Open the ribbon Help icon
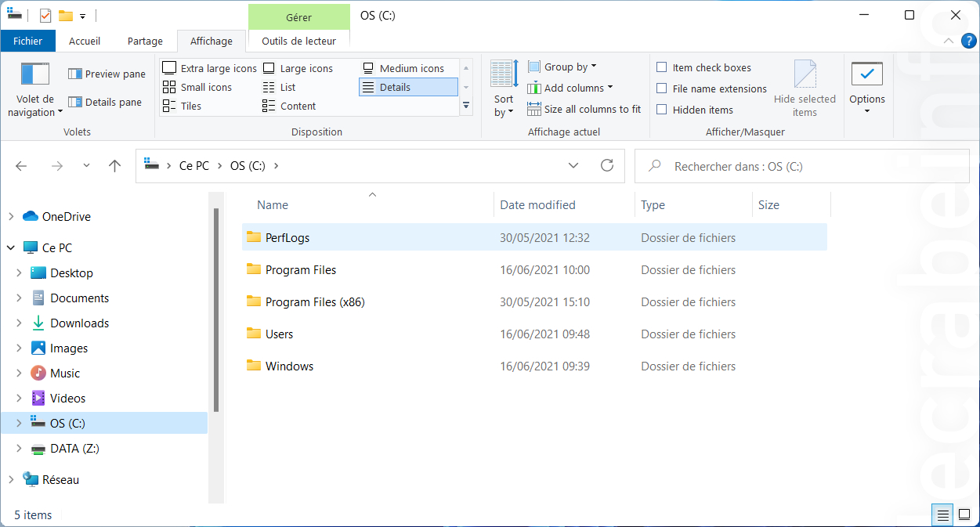Screen dimensions: 980x527 [970, 41]
